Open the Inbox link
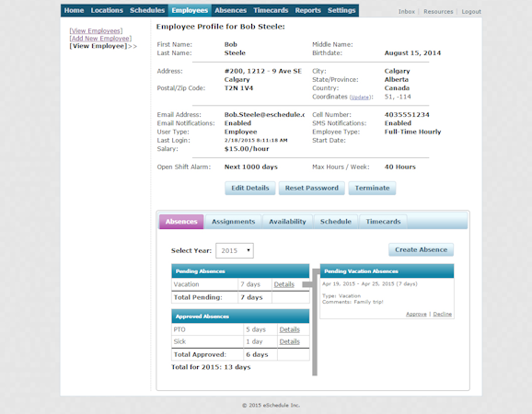The height and width of the screenshot is (414, 532). pos(407,12)
